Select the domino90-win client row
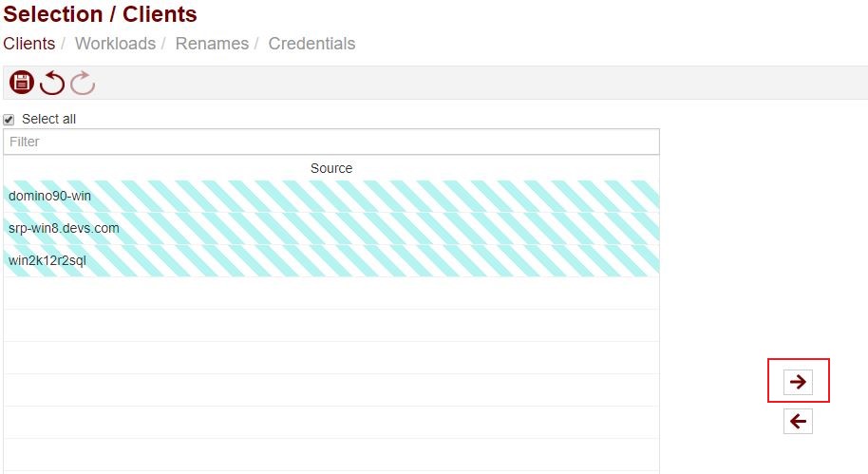868x474 pixels. [x=330, y=197]
